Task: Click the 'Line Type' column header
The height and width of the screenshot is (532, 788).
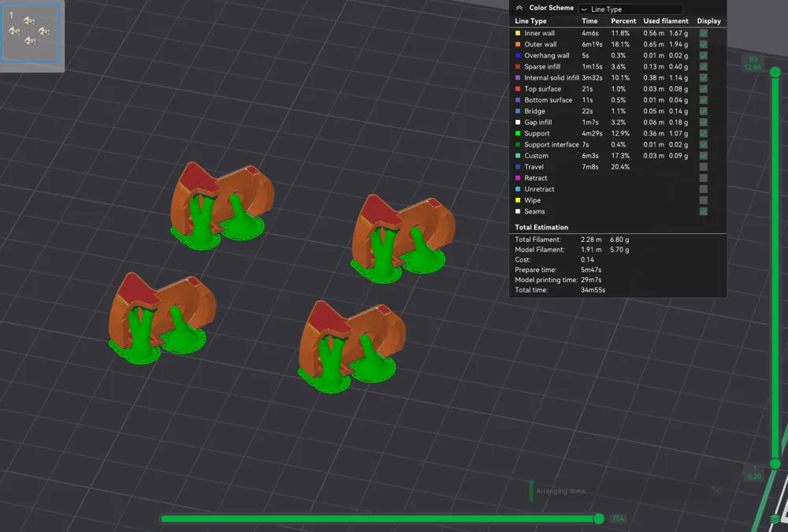Action: point(530,21)
